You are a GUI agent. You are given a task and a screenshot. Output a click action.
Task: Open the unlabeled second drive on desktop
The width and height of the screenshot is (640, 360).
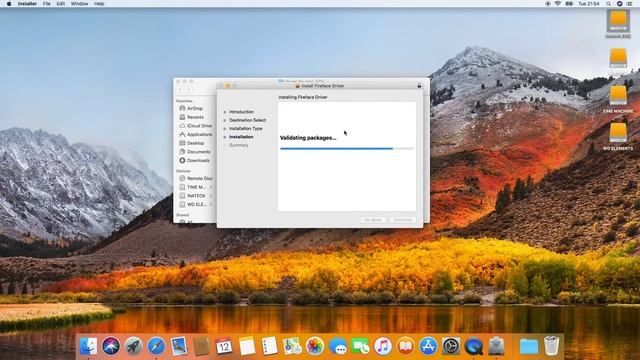click(x=618, y=58)
